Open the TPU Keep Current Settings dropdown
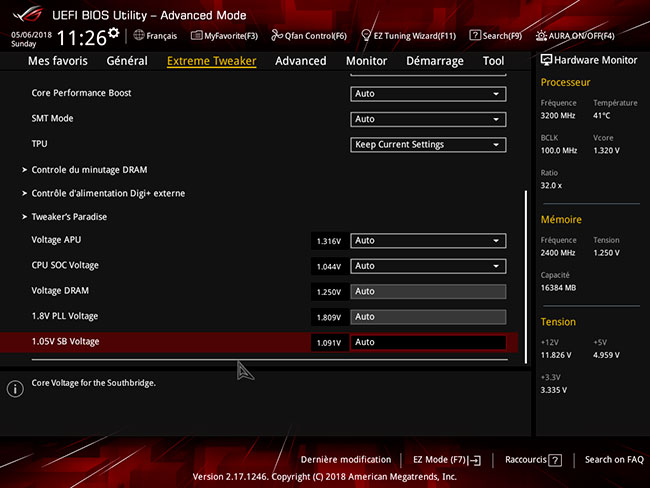650x488 pixels. [428, 145]
